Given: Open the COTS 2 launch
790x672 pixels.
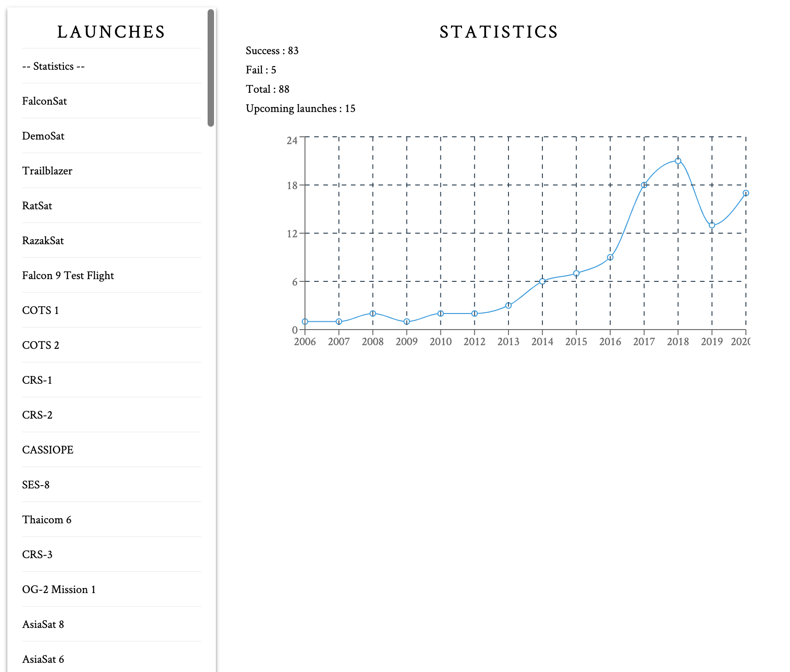Looking at the screenshot, I should (x=112, y=345).
